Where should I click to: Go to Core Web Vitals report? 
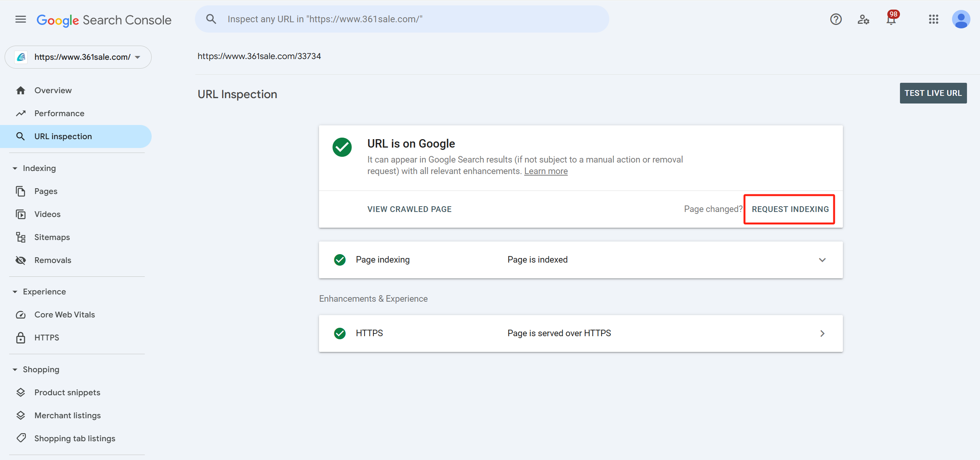point(64,315)
